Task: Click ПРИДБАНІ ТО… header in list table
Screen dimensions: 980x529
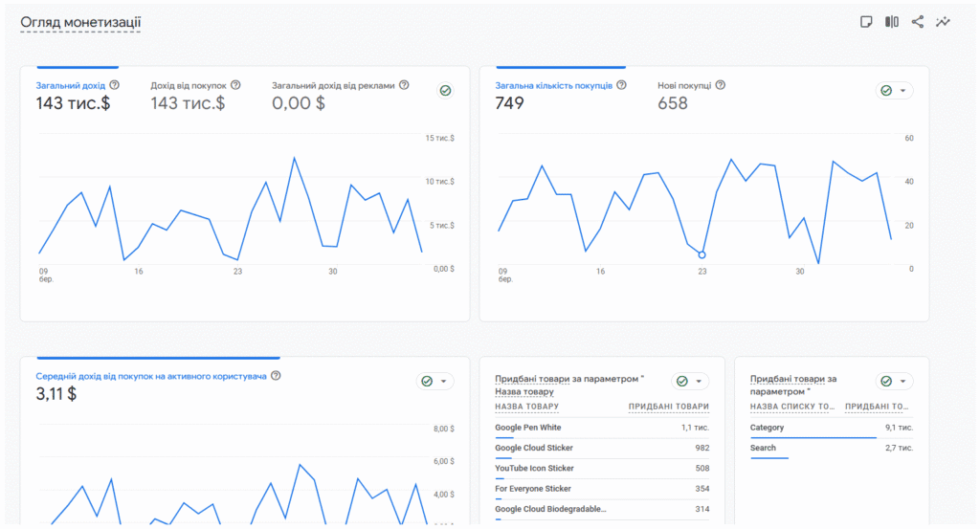Action: click(877, 407)
